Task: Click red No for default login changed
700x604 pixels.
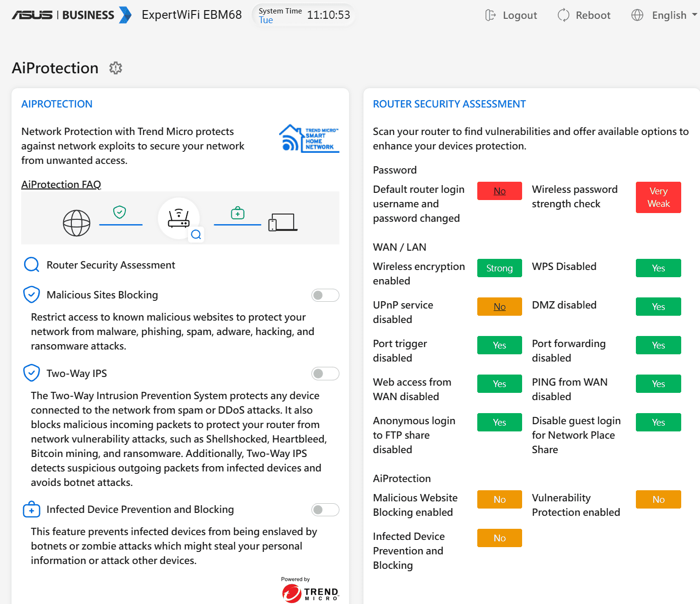Action: (x=499, y=191)
